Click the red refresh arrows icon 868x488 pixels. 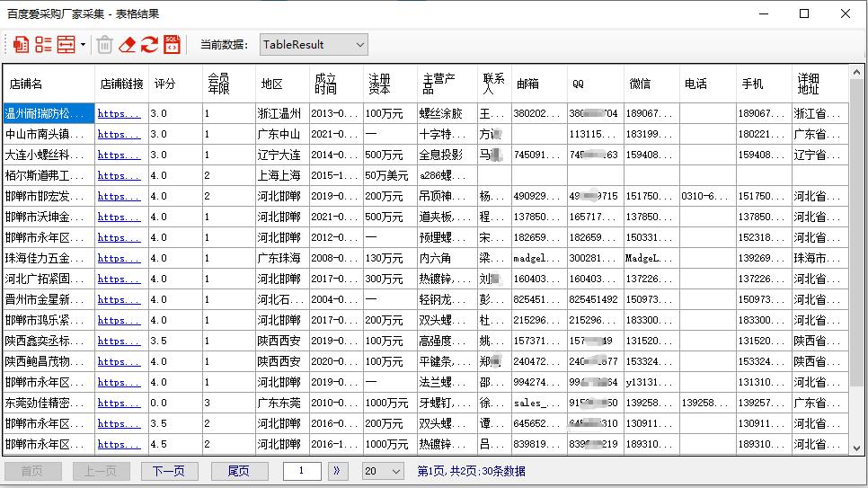point(149,44)
